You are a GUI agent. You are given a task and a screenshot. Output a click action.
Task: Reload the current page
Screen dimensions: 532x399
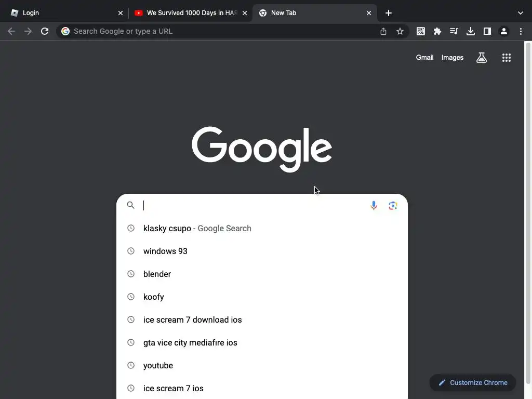(45, 31)
